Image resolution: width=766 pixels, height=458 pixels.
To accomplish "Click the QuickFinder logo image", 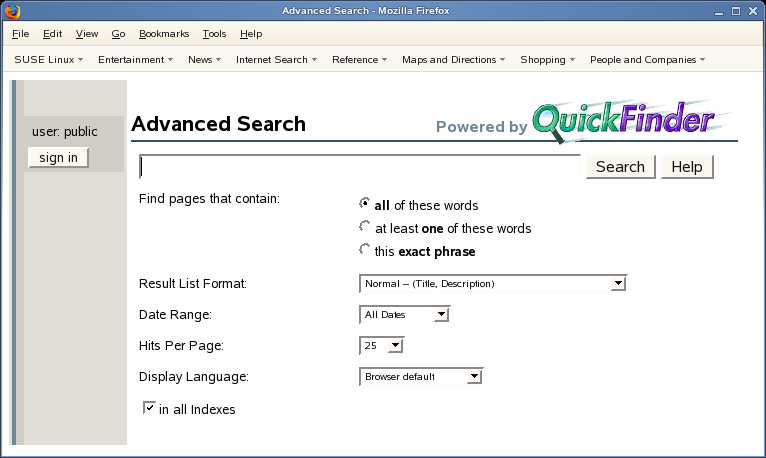I will click(633, 122).
